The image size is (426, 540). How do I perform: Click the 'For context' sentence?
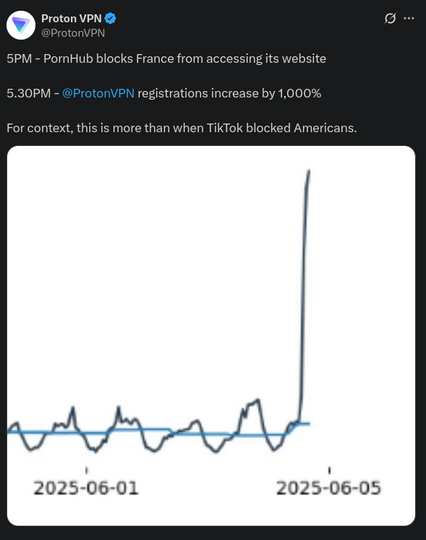181,128
